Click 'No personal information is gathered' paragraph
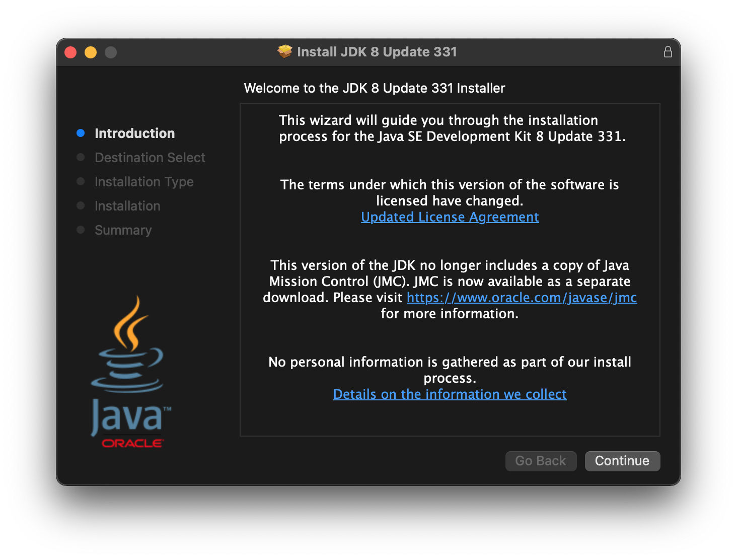The image size is (737, 560). [x=450, y=370]
